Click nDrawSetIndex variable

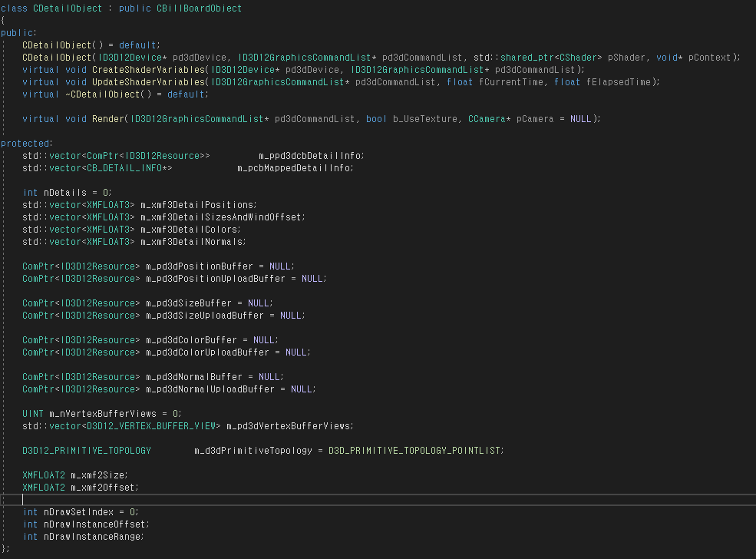(78, 511)
